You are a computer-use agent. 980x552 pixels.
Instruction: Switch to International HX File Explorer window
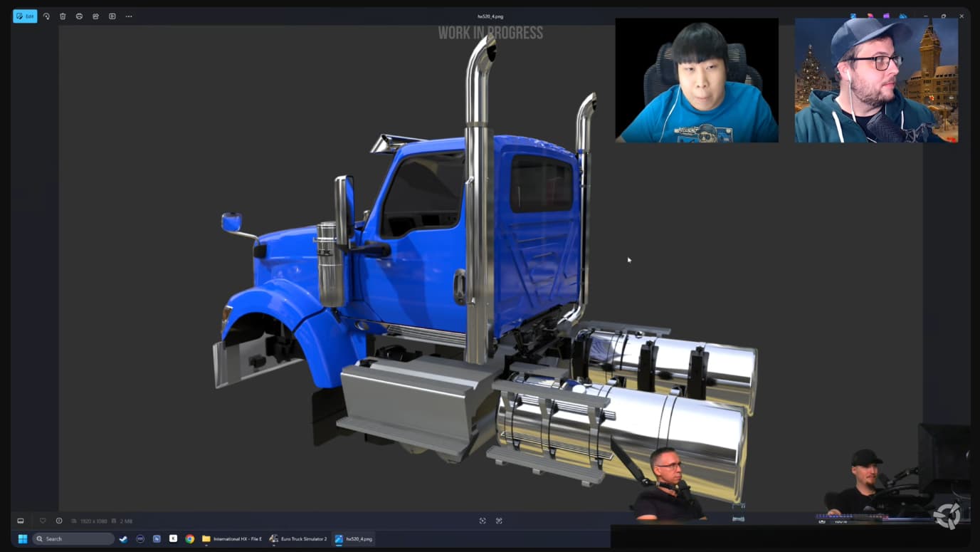pos(232,539)
